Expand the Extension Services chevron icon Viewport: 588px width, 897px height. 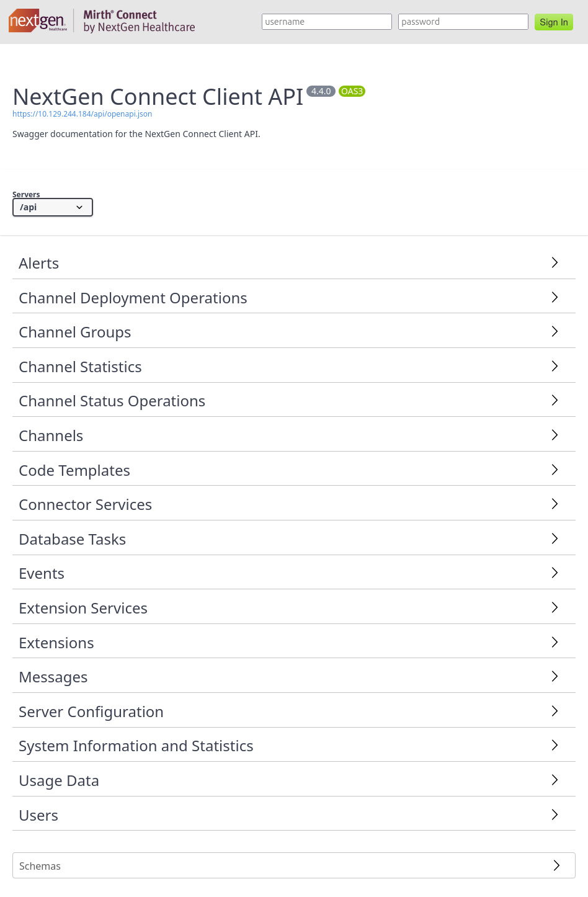pos(555,607)
